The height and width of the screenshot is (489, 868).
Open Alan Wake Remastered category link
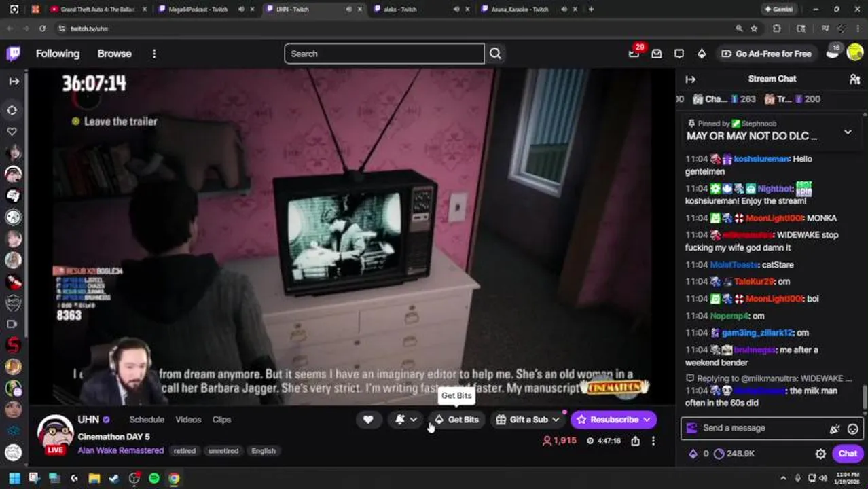tap(121, 450)
